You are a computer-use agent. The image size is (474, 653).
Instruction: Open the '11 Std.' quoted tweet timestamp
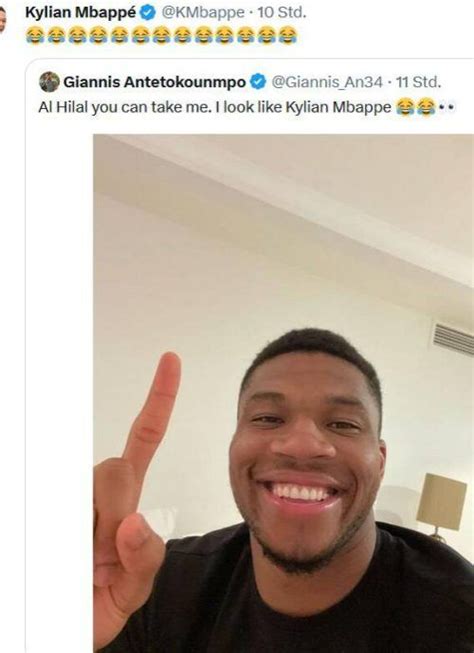[x=418, y=82]
